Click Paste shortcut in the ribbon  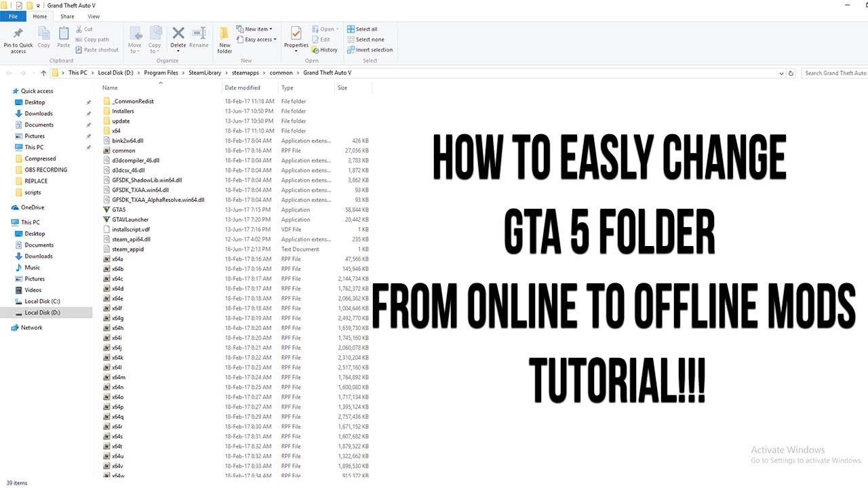click(97, 50)
